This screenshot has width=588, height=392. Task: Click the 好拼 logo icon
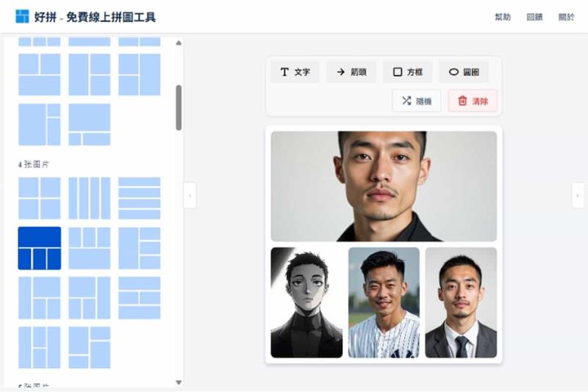coord(22,16)
